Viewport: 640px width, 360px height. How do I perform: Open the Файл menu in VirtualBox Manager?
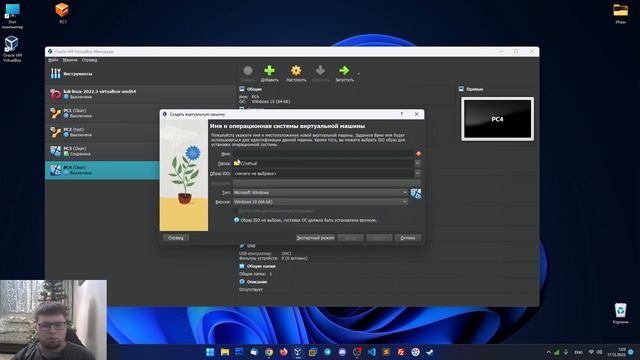click(53, 60)
